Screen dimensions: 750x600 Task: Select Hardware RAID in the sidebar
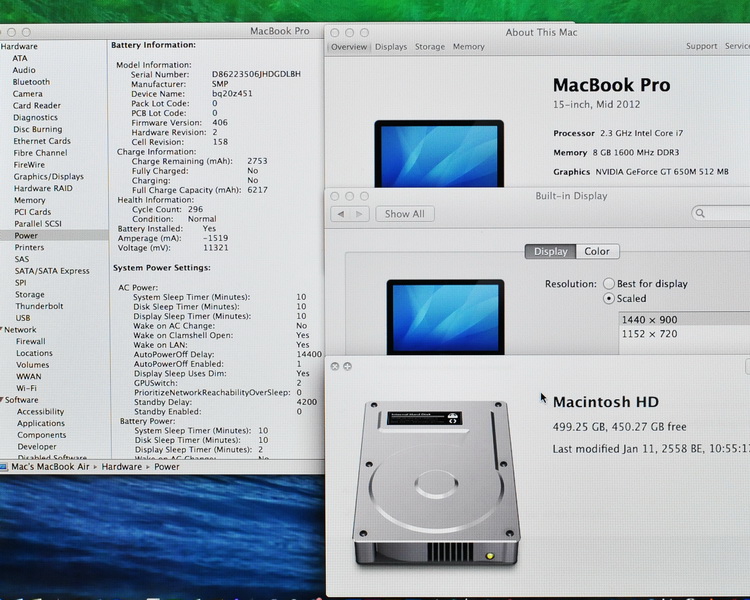(44, 189)
